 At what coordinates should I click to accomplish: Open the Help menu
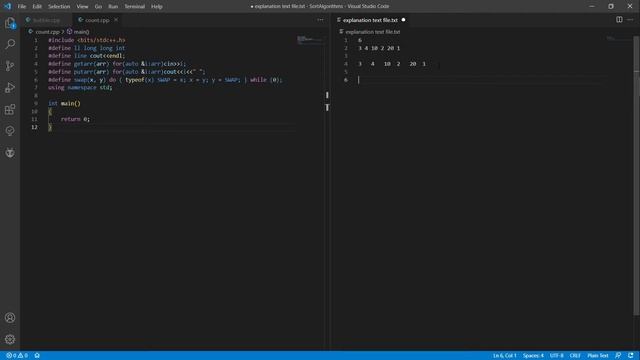[x=157, y=7]
